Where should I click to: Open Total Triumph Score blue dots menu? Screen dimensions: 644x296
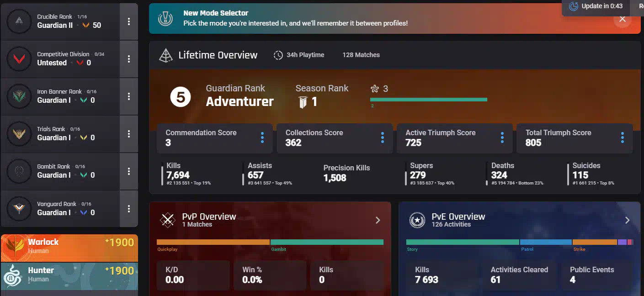click(623, 137)
